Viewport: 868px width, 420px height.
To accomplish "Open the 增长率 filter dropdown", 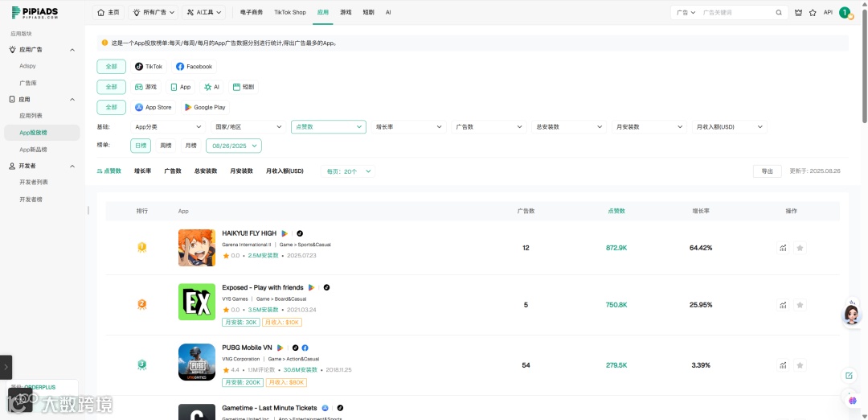I will coord(408,127).
